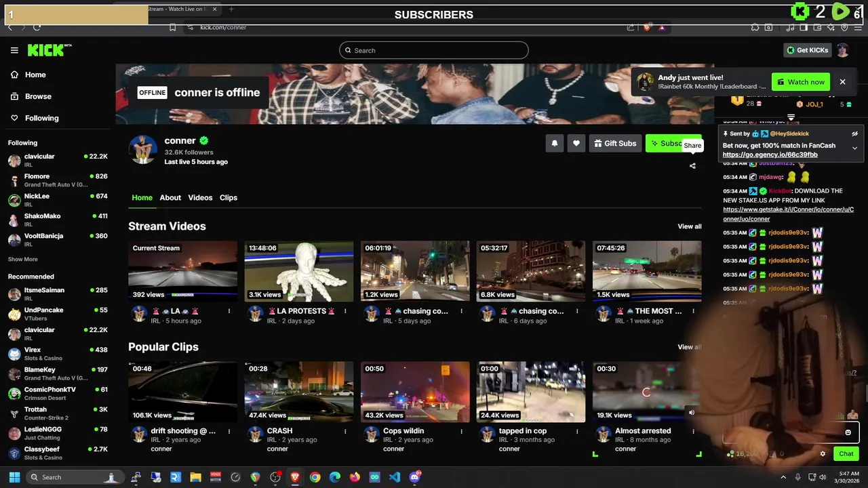Open options for the THE MOST video
This screenshot has width=868, height=488.
click(693, 311)
